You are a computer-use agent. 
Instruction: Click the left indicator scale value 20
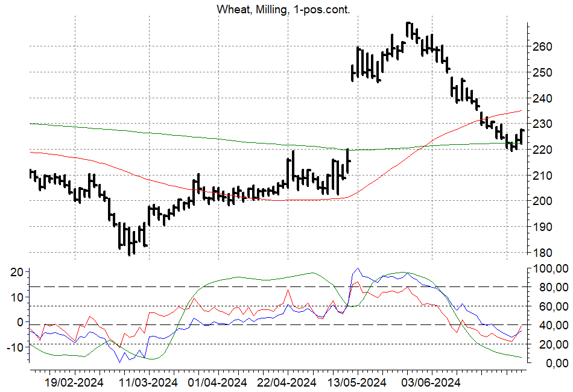click(16, 272)
